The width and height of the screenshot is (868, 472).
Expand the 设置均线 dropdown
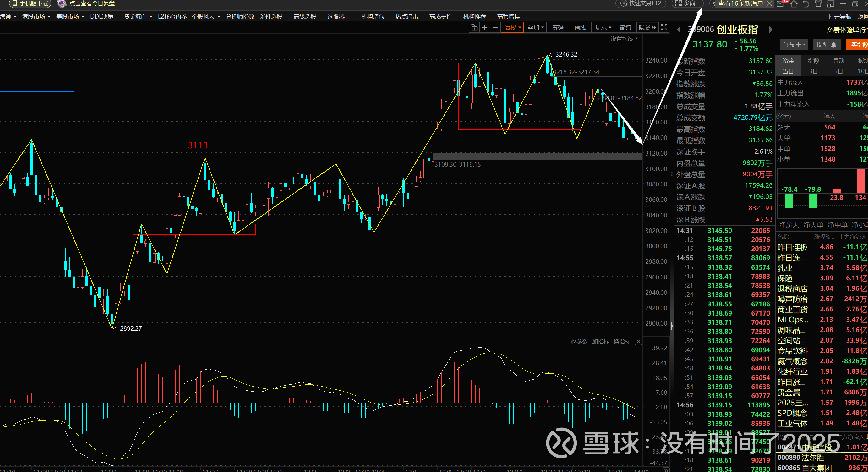pos(624,39)
